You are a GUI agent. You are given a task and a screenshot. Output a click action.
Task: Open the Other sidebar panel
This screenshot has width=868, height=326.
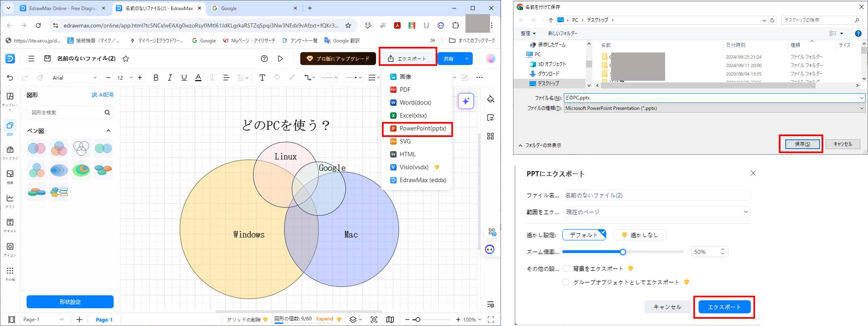[10, 274]
